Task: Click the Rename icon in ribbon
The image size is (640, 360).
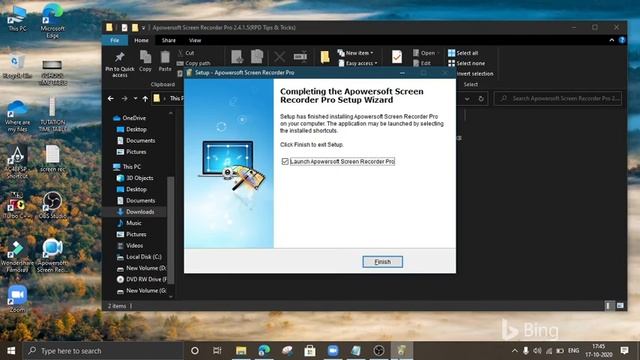Action: (x=300, y=57)
